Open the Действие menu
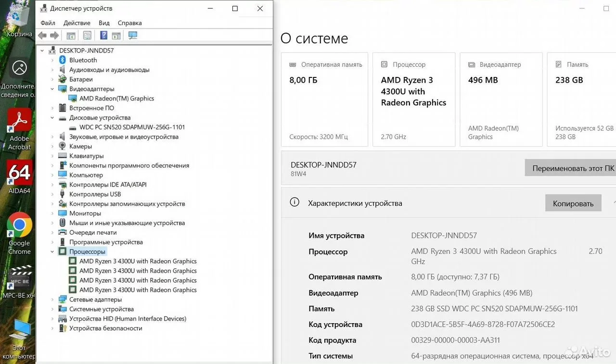 pos(77,23)
